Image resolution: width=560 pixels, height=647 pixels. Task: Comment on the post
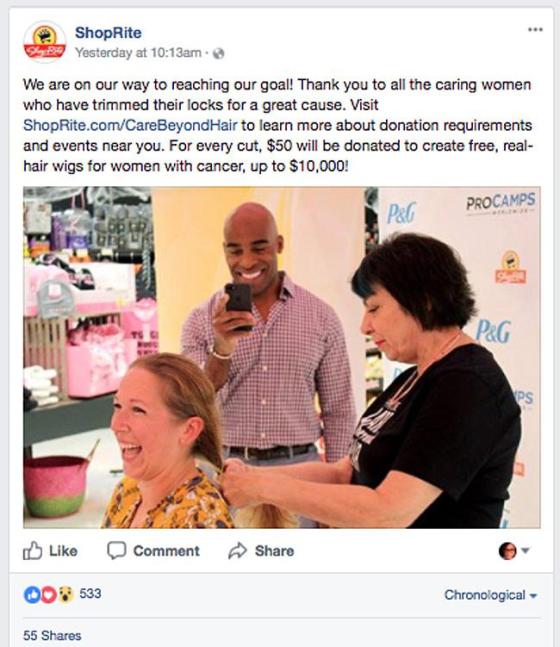(x=153, y=550)
